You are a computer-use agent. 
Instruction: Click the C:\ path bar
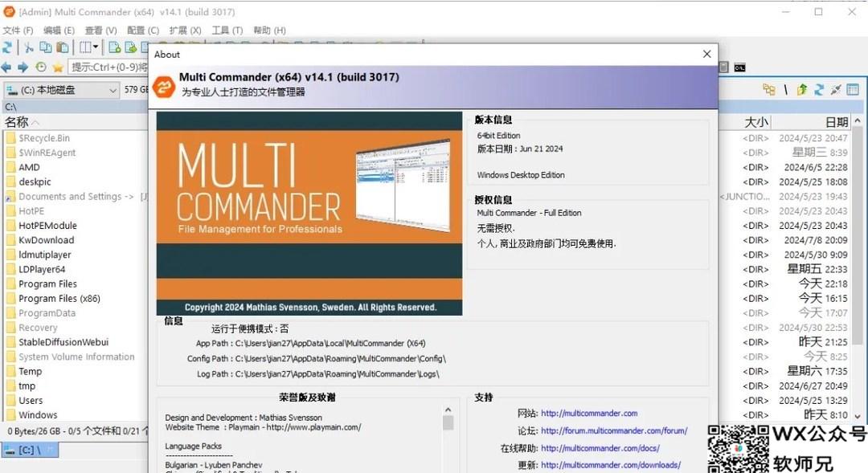click(x=75, y=107)
